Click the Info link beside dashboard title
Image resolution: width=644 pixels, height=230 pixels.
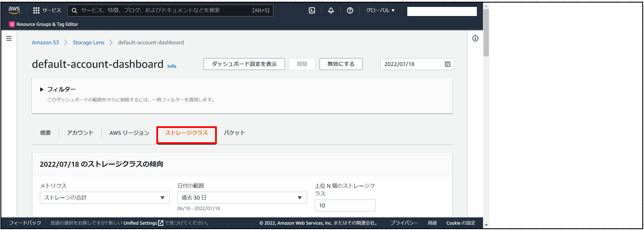pos(172,66)
